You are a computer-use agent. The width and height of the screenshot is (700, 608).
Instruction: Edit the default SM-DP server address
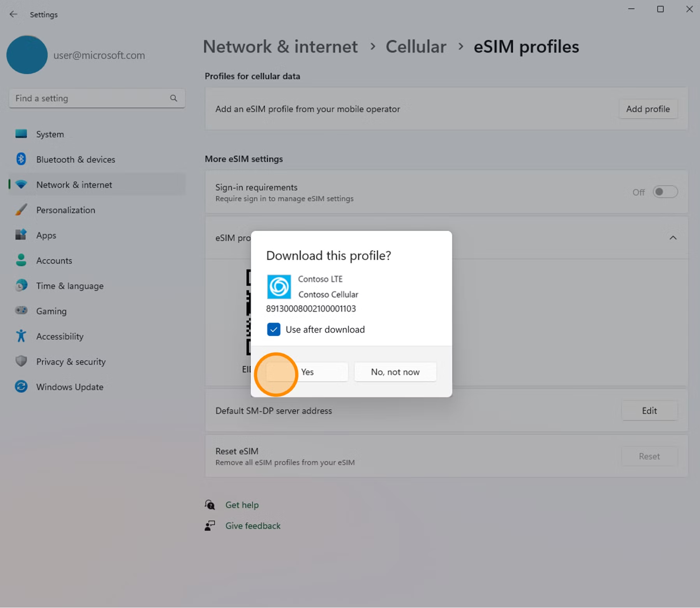tap(649, 411)
